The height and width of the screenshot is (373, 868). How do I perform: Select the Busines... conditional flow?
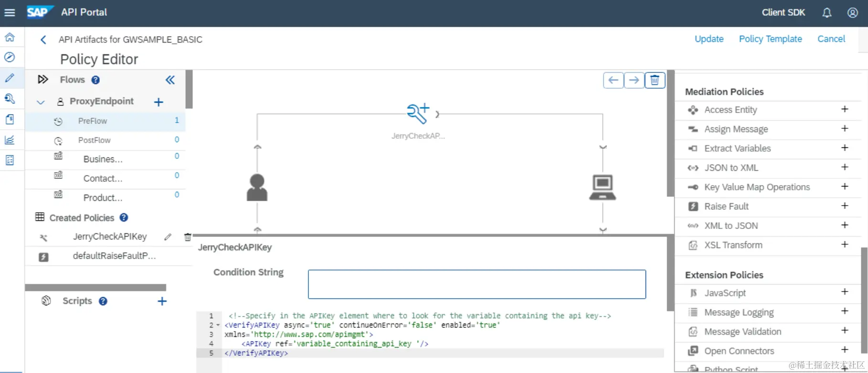(105, 159)
